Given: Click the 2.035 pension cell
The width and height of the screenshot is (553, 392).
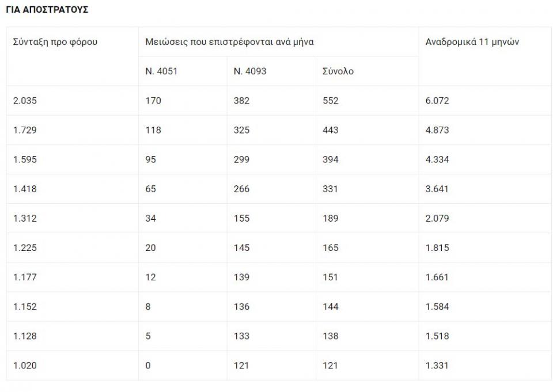Looking at the screenshot, I should tap(25, 101).
